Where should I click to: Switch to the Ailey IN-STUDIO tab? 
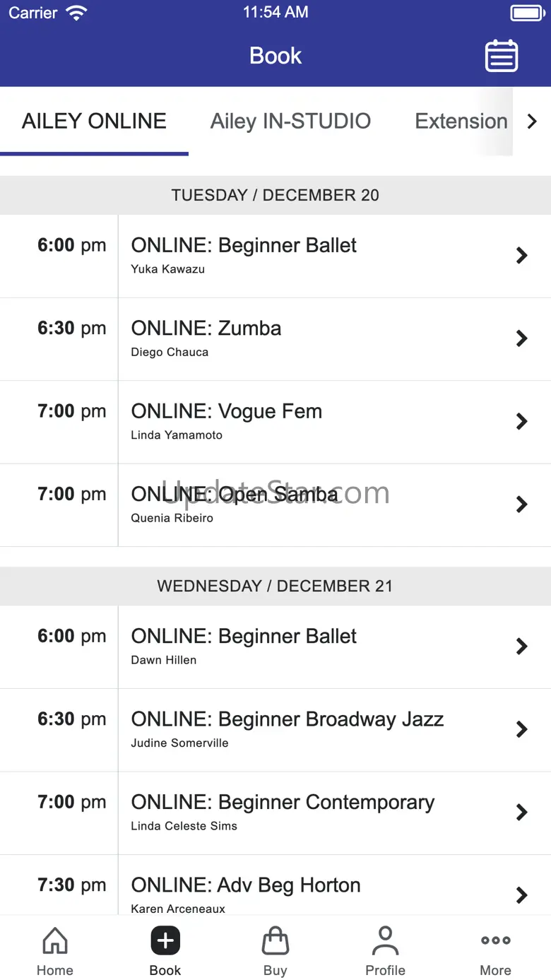(290, 122)
